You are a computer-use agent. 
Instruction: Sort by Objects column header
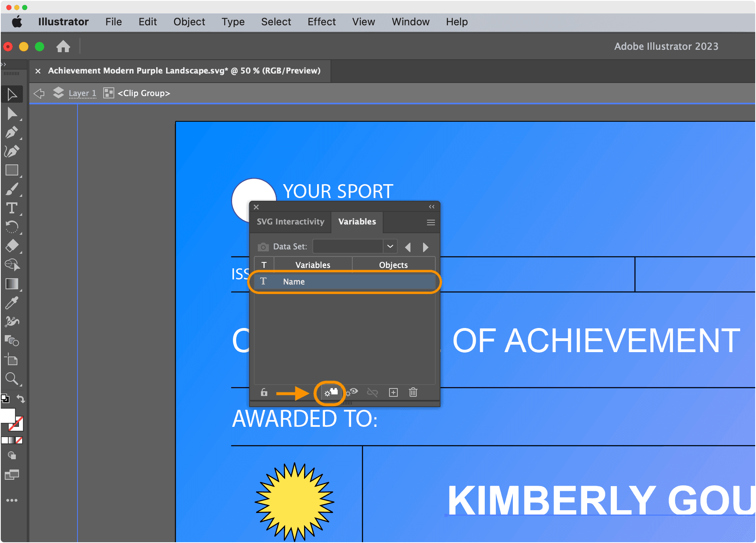[x=393, y=265]
